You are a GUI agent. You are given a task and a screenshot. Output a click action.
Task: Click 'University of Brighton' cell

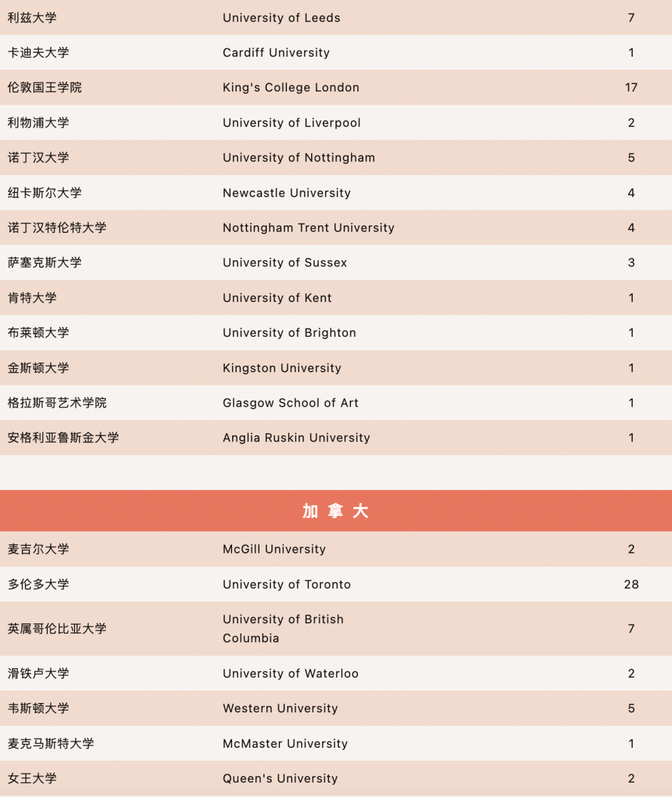[x=289, y=332]
